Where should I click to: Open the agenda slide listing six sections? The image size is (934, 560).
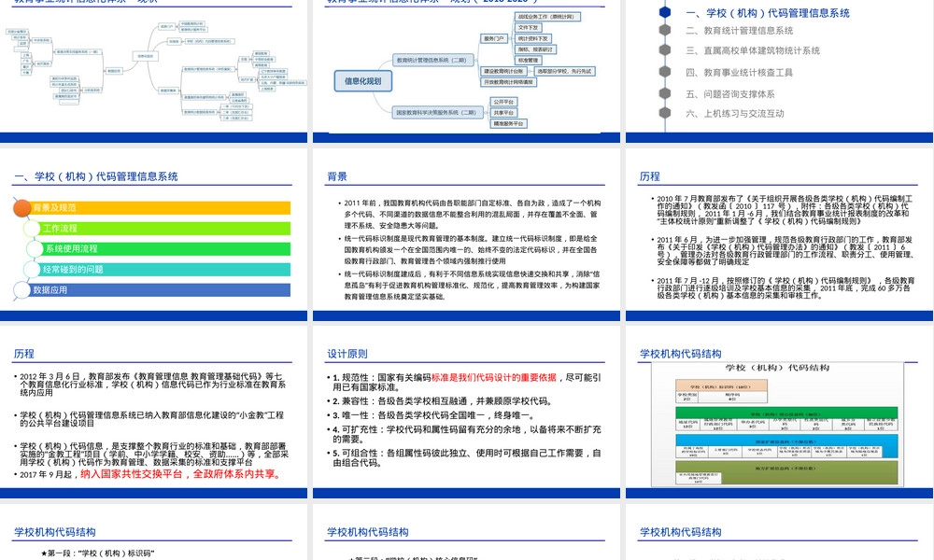pyautogui.click(x=779, y=71)
